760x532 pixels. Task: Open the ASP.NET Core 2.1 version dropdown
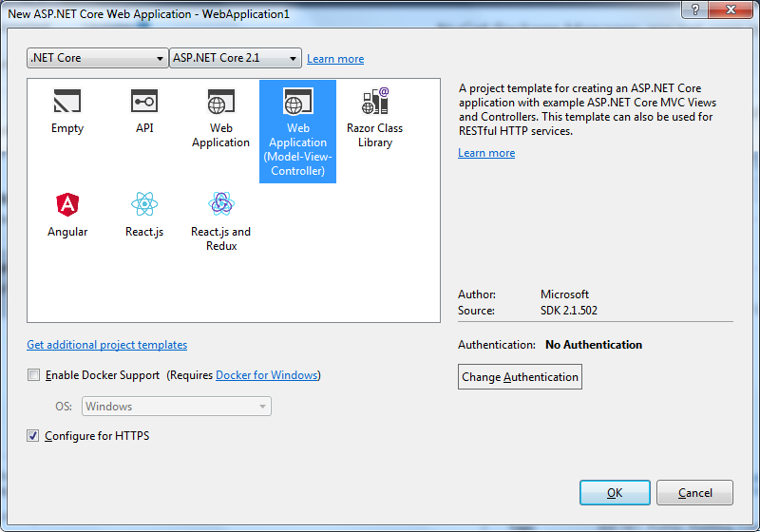(x=236, y=58)
